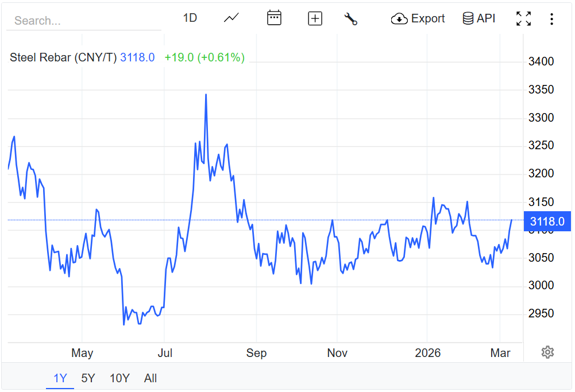Show All historical data range
Screen dimensions: 575x392
[x=150, y=378]
